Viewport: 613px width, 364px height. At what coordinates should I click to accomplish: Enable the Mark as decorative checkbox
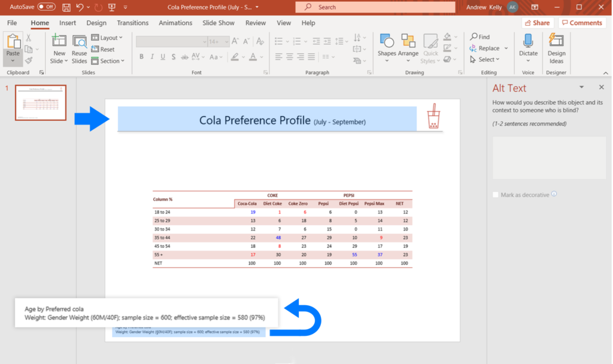pos(495,194)
